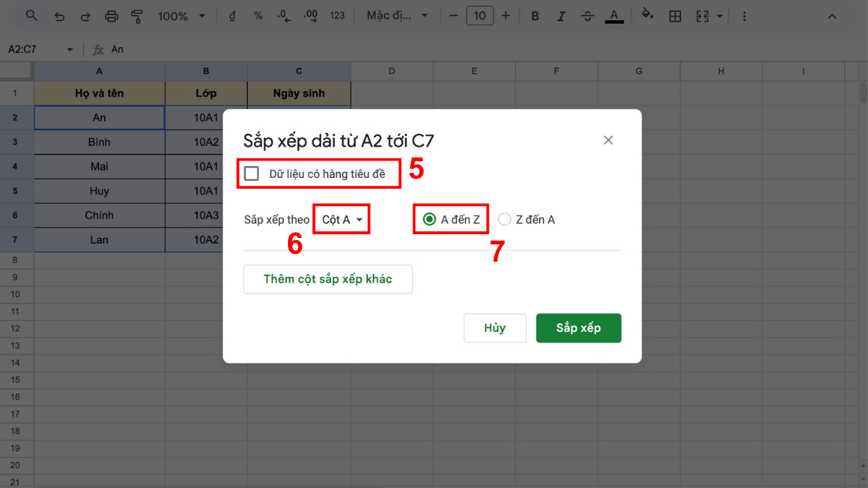Viewport: 868px width, 488px height.
Task: Open the borders tool
Action: (675, 16)
